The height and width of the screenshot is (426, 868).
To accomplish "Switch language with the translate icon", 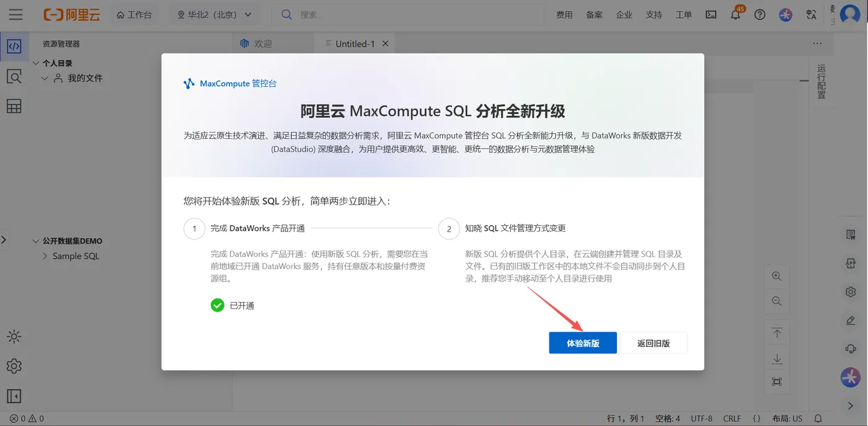I will pos(811,15).
